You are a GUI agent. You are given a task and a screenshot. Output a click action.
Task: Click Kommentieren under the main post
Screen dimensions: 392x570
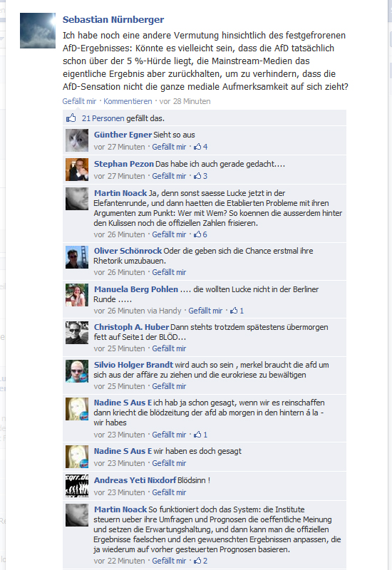pyautogui.click(x=128, y=101)
